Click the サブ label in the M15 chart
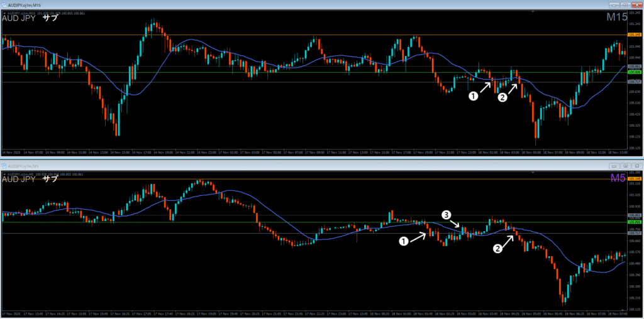 coord(50,18)
